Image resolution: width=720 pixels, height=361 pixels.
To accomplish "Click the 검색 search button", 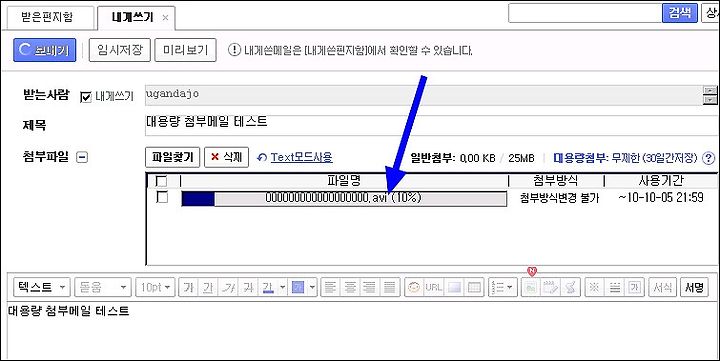I will pos(680,12).
